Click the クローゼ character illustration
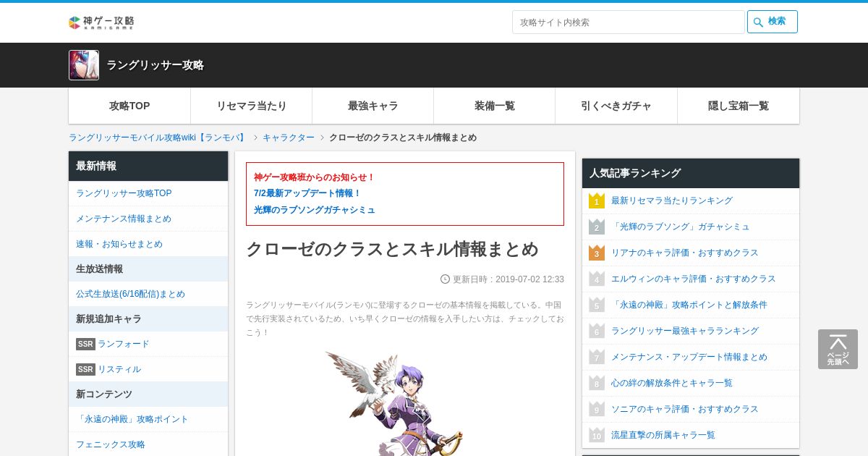 point(395,403)
